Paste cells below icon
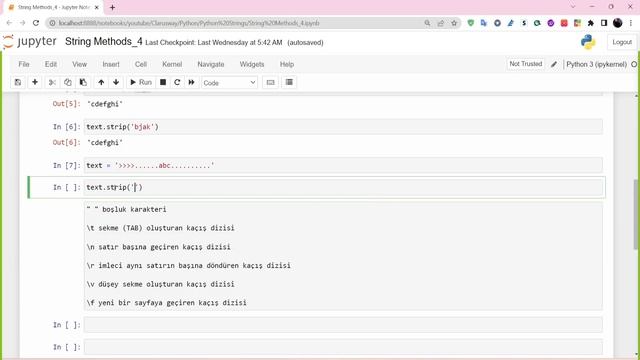This screenshot has height=360, width=640. tap(83, 82)
